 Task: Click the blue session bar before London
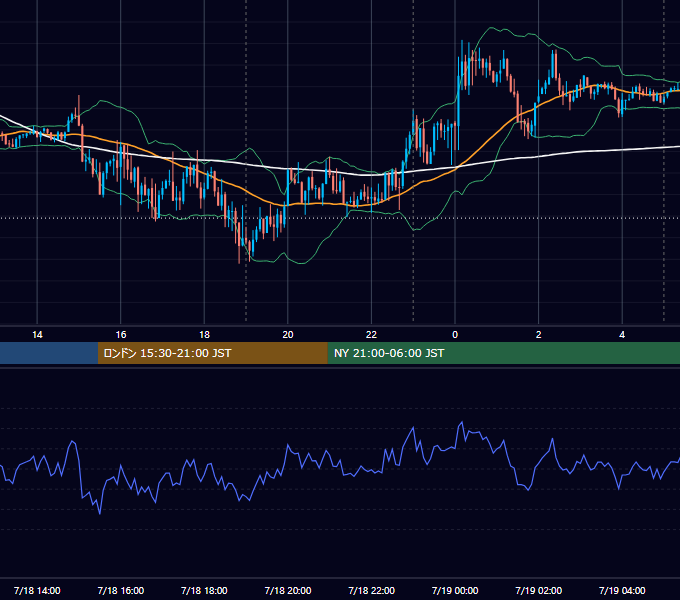[x=49, y=353]
